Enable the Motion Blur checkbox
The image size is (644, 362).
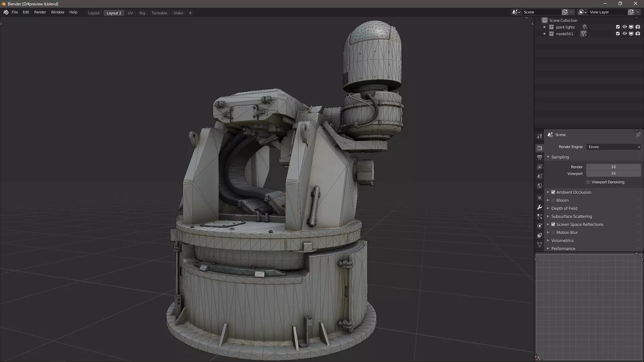[553, 232]
